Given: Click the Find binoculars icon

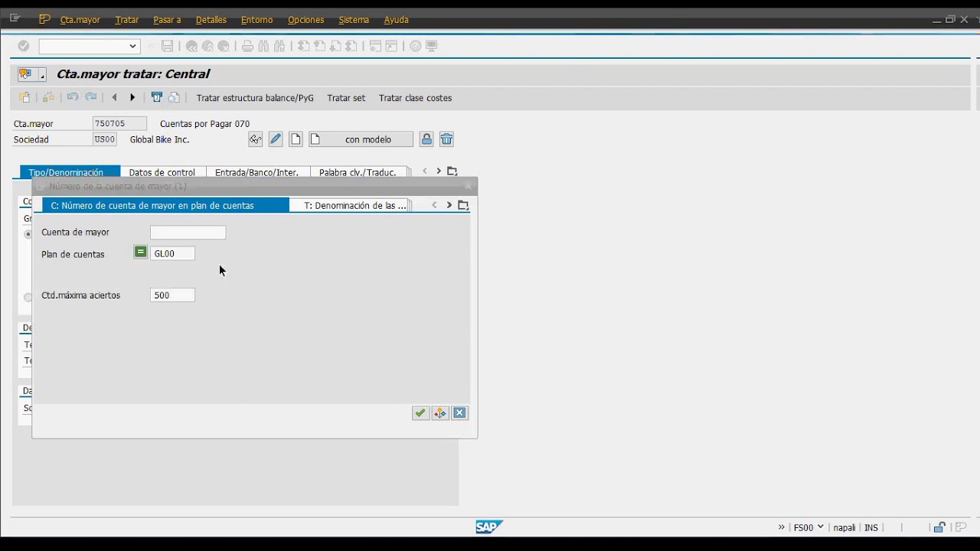Looking at the screenshot, I should (263, 46).
